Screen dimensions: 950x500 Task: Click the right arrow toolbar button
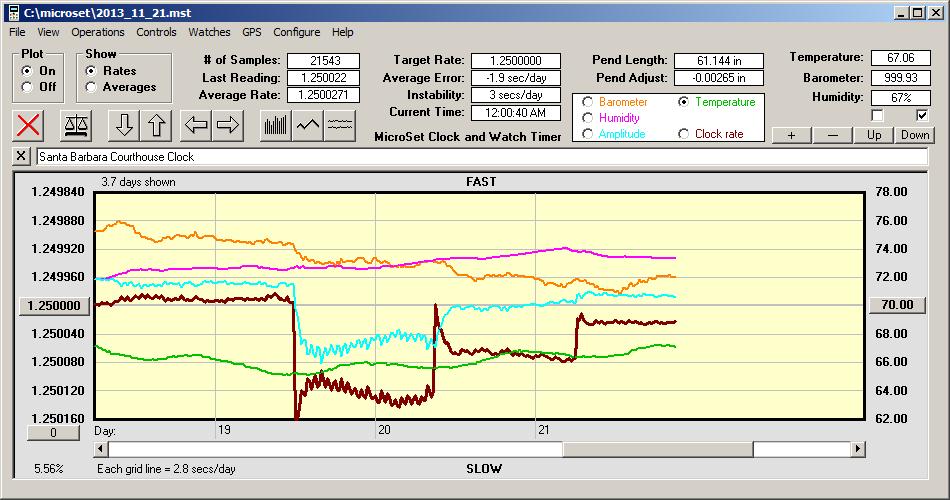pyautogui.click(x=228, y=125)
